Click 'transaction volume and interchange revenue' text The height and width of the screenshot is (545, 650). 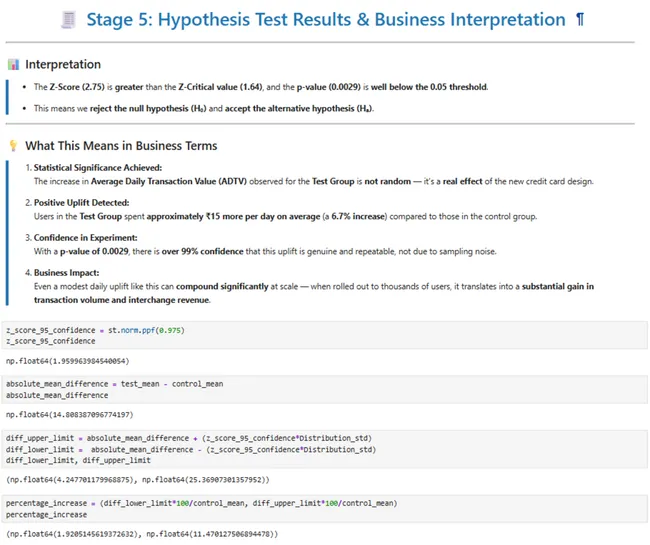click(121, 300)
